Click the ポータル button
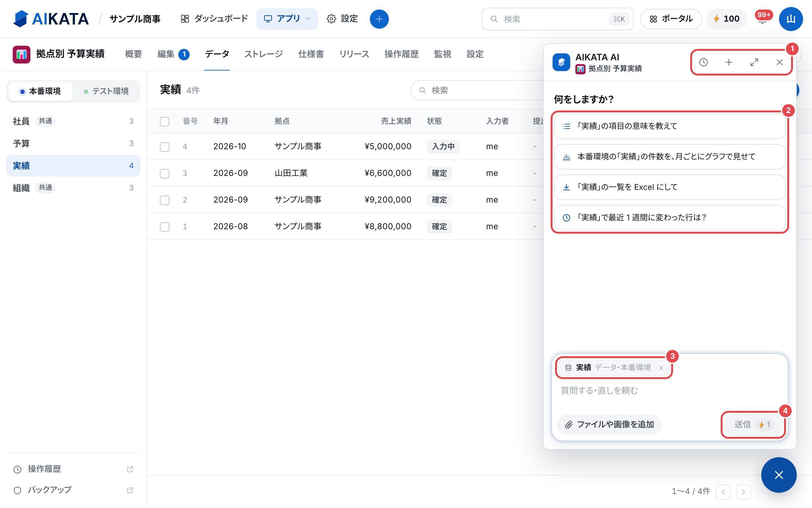This screenshot has height=508, width=812. coord(671,19)
